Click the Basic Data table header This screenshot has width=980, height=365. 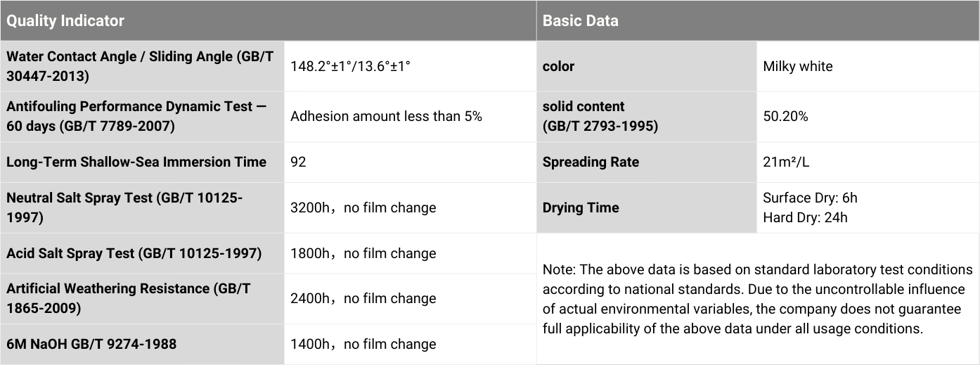581,21
